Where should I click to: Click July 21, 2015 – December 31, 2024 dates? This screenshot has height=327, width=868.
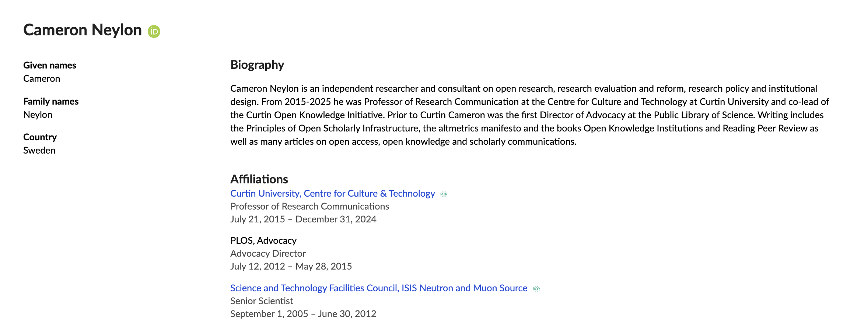click(303, 219)
